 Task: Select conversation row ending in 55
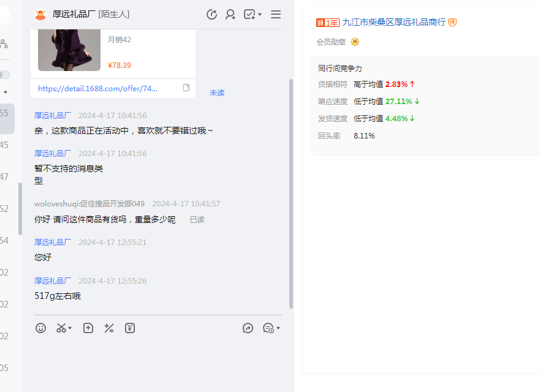pos(7,118)
